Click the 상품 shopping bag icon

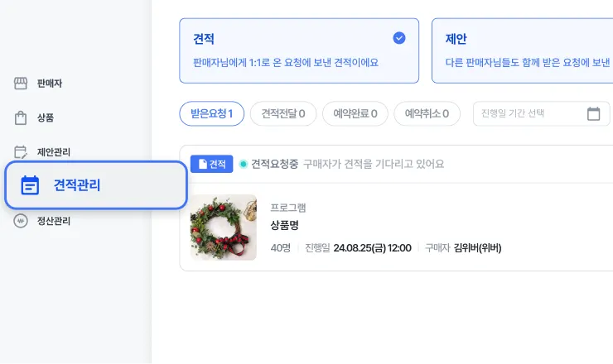point(21,117)
